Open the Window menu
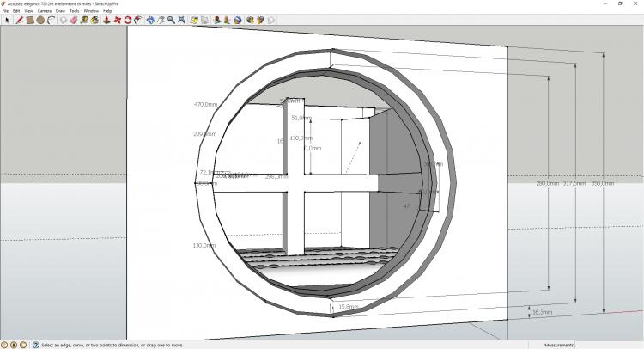This screenshot has width=644, height=349. tap(90, 10)
